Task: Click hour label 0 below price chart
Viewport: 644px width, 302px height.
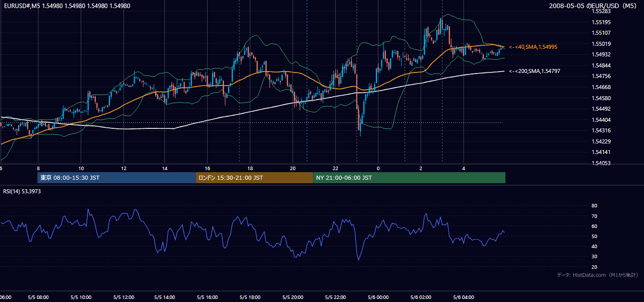Action: [x=378, y=168]
